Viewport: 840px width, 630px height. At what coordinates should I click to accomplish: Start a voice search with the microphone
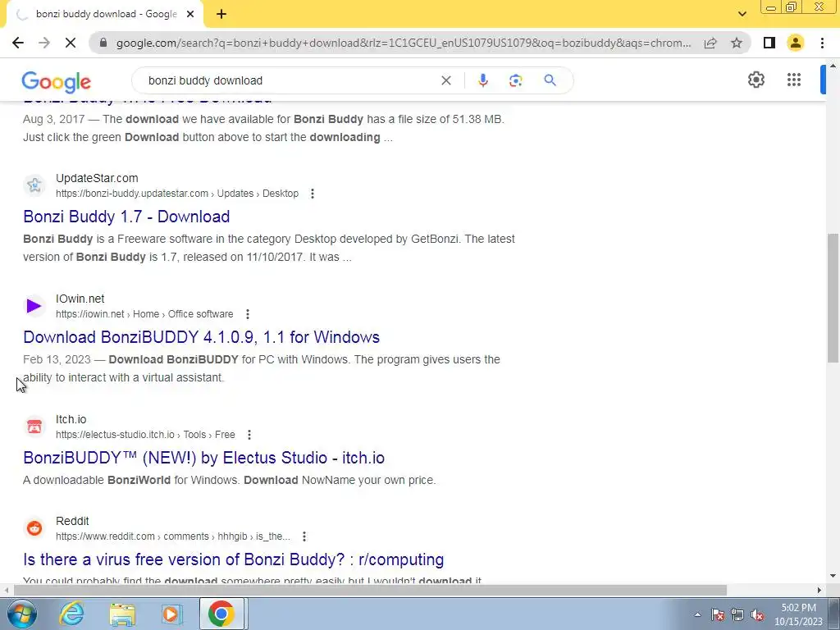[482, 80]
